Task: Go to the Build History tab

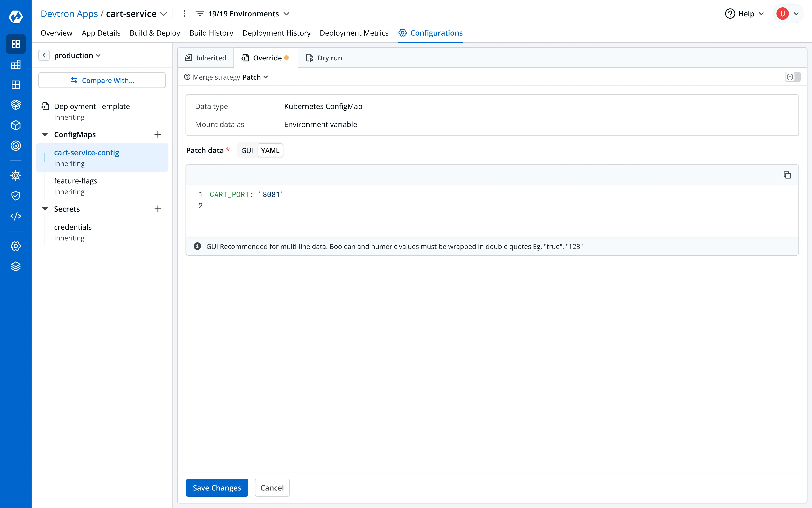Action: tap(211, 33)
